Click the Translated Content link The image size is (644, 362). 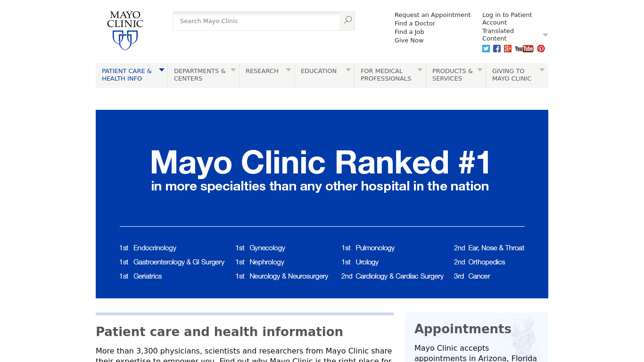tap(498, 35)
